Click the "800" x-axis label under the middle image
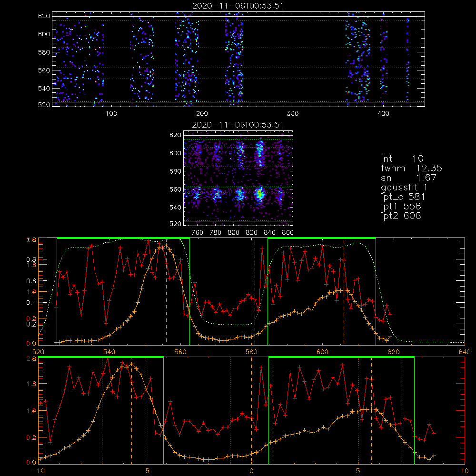The image size is (476, 476). coord(233,233)
